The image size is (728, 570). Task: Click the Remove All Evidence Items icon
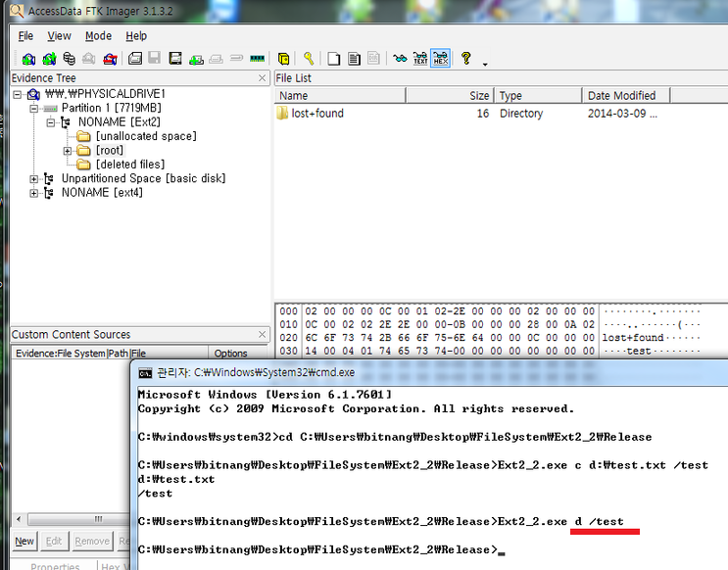[x=110, y=59]
